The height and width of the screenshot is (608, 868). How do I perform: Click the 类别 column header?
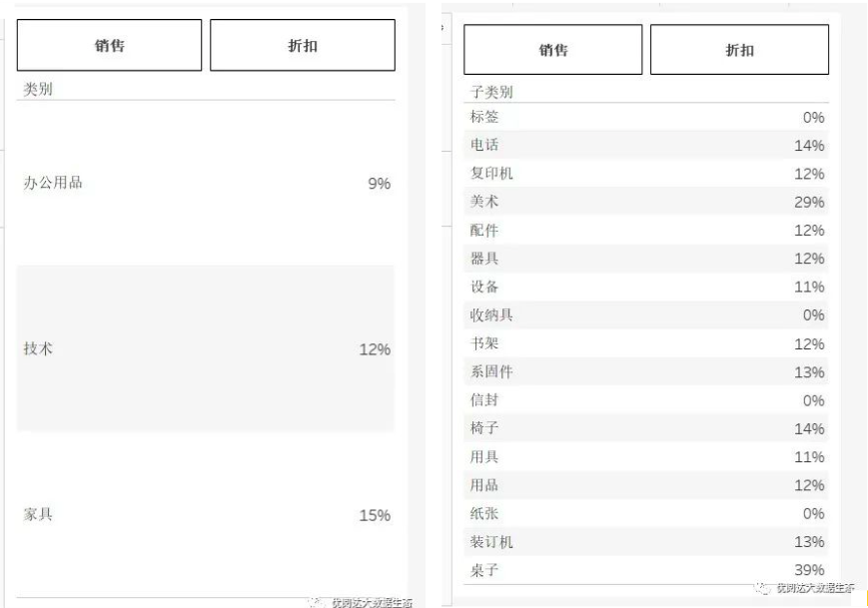point(38,90)
